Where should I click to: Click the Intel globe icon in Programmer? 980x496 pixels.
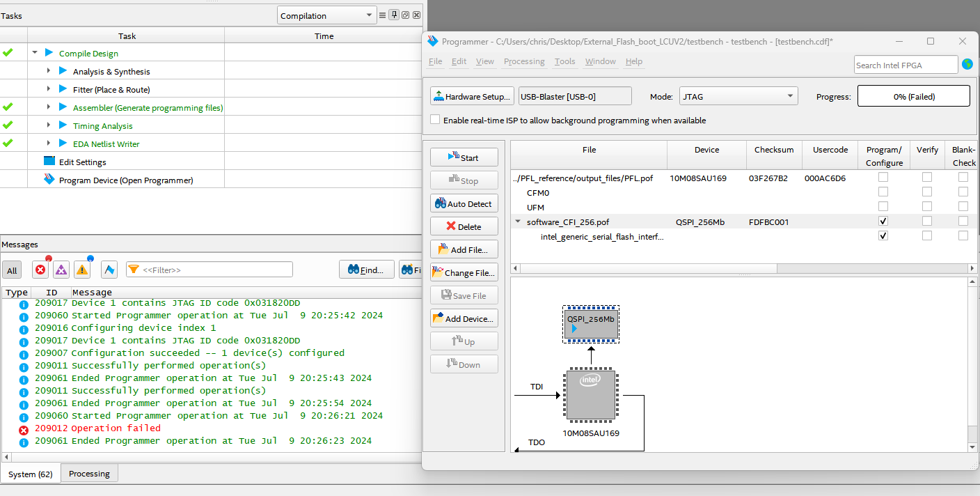tap(967, 64)
